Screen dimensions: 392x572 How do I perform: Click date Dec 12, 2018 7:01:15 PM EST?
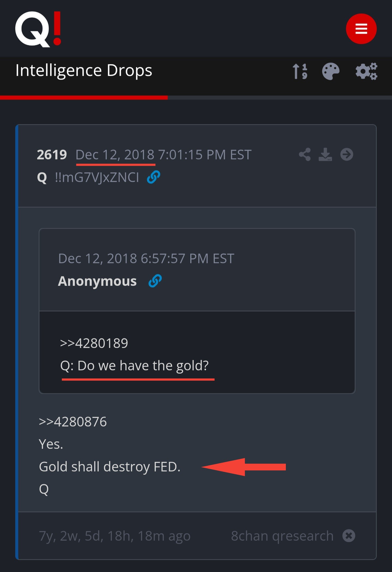163,155
